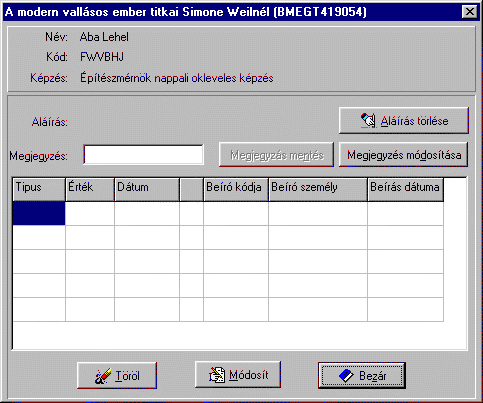Click the hand icon on Aláírás törlése
This screenshot has width=483, height=403.
368,120
